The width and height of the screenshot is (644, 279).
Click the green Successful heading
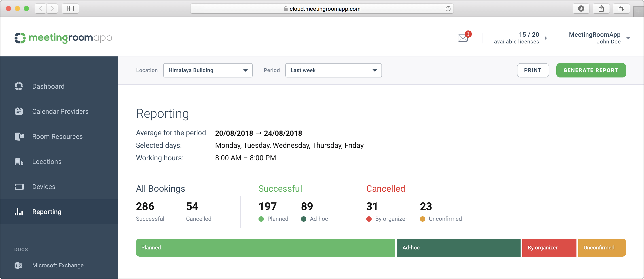tap(280, 189)
